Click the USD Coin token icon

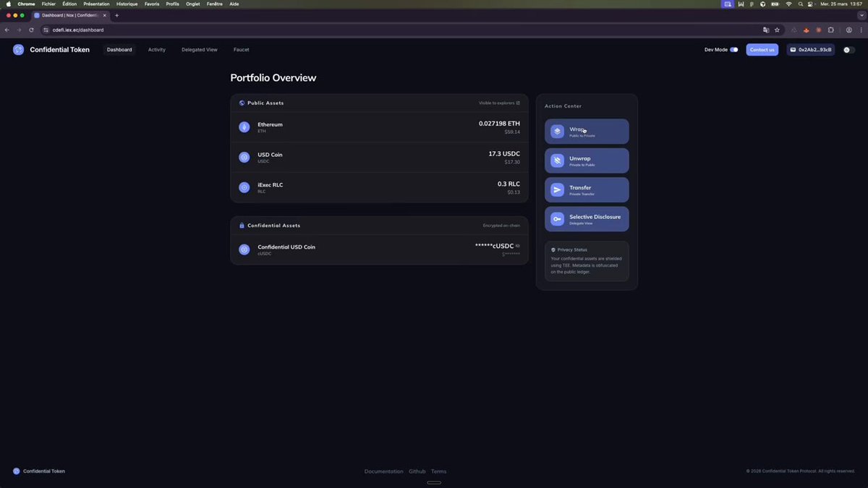[244, 157]
